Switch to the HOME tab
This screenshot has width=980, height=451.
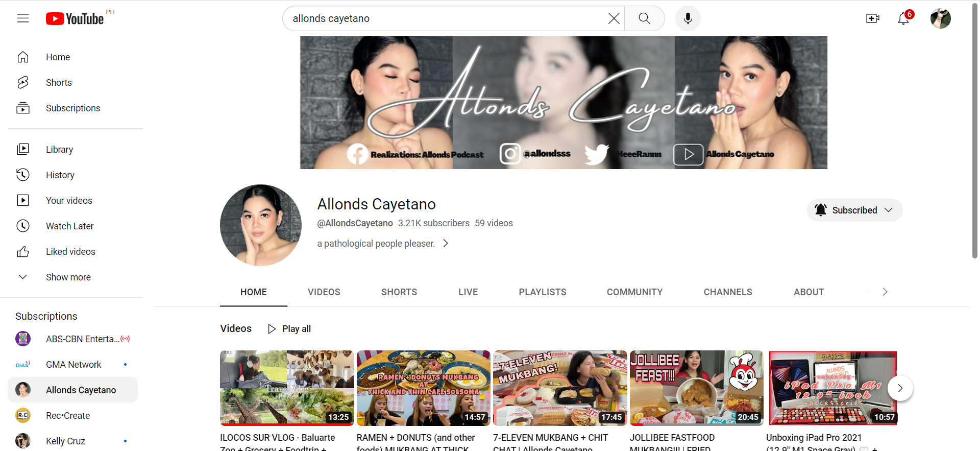254,292
